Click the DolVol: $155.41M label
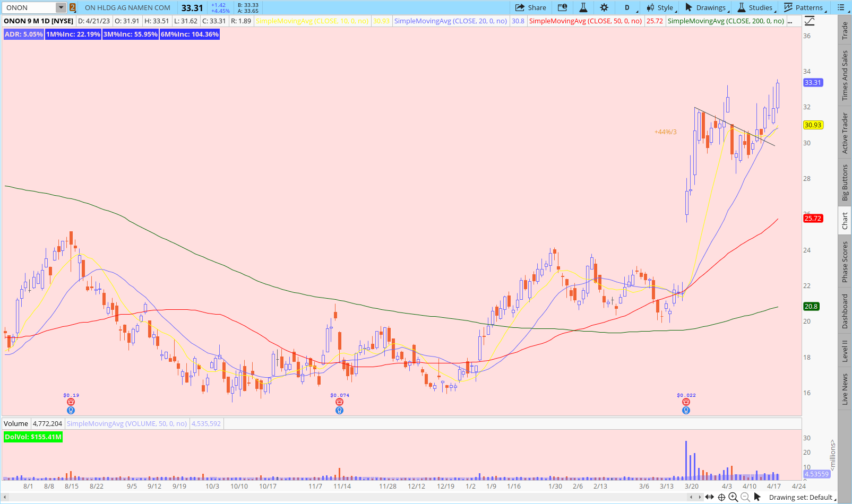This screenshot has width=852, height=504. point(33,437)
